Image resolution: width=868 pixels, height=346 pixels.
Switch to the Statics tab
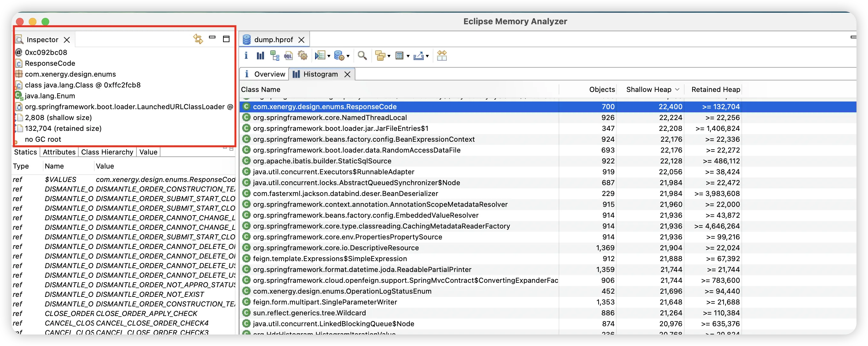[x=25, y=152]
